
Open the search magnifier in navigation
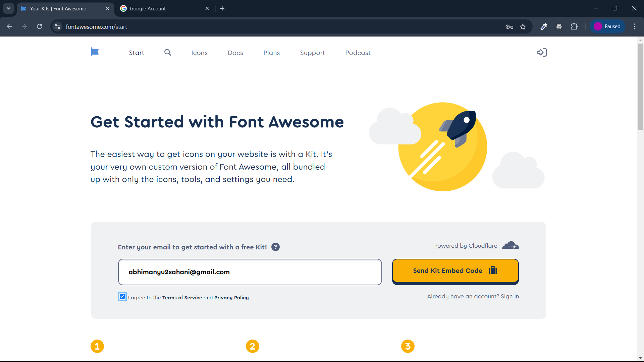pyautogui.click(x=168, y=52)
